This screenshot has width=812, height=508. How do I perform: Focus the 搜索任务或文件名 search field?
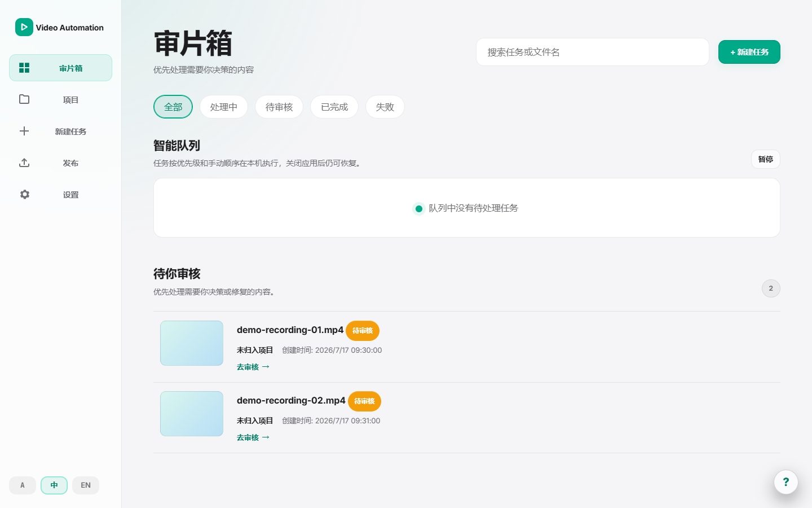click(593, 52)
